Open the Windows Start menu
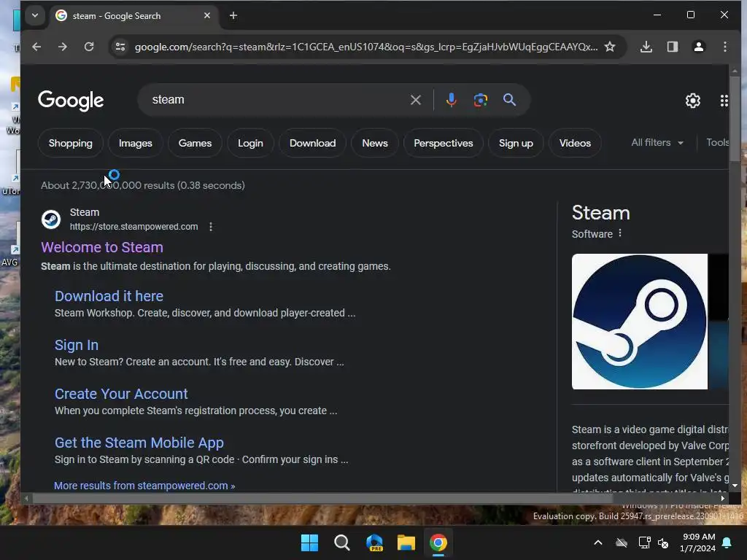747x560 pixels. (309, 542)
